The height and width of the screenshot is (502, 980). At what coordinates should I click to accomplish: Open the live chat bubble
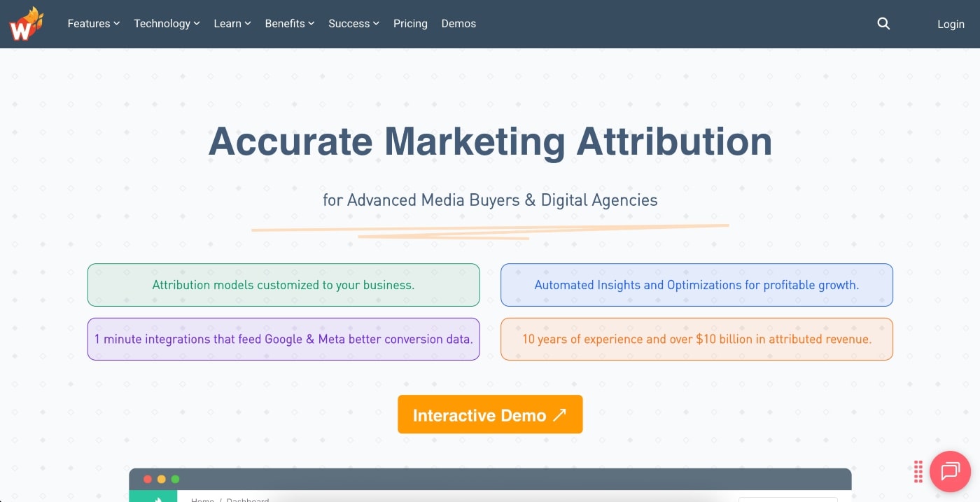[x=950, y=471]
